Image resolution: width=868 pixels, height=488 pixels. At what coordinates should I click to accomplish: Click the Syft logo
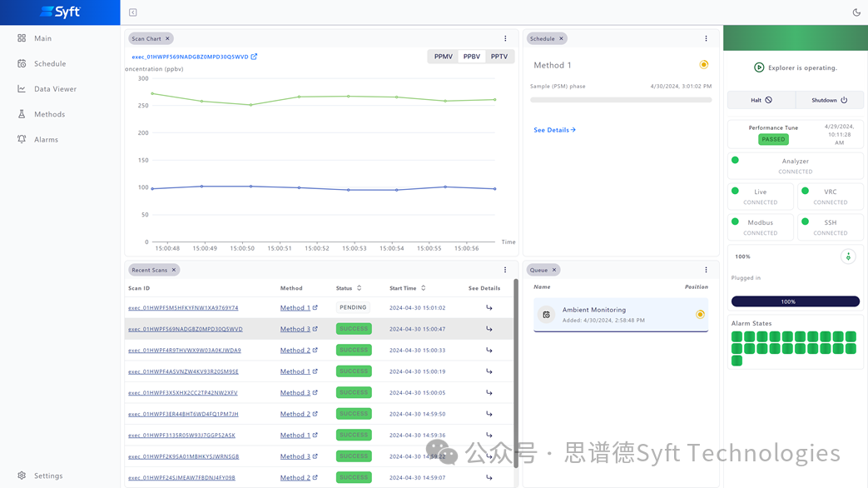61,12
